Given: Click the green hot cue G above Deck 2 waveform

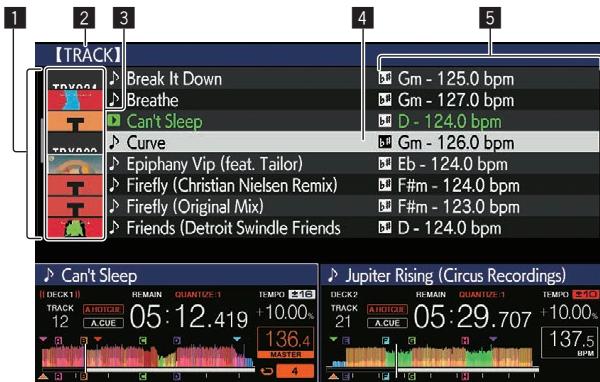Looking at the screenshot, I should click(x=412, y=340).
